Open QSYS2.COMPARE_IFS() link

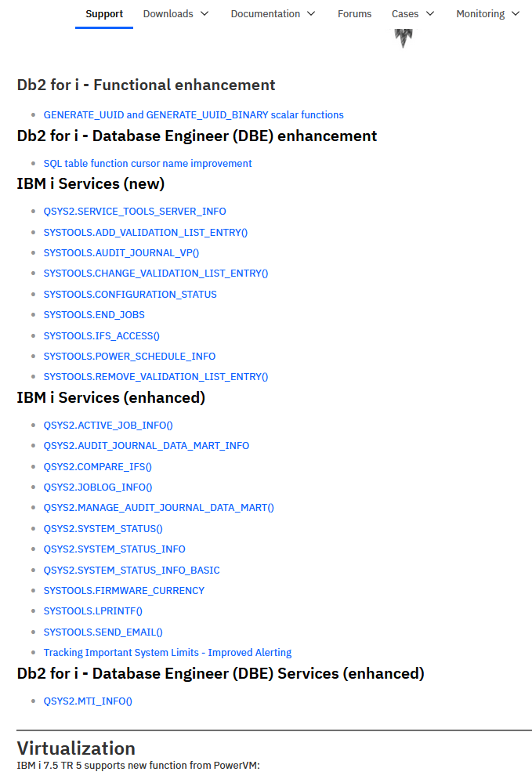point(98,467)
